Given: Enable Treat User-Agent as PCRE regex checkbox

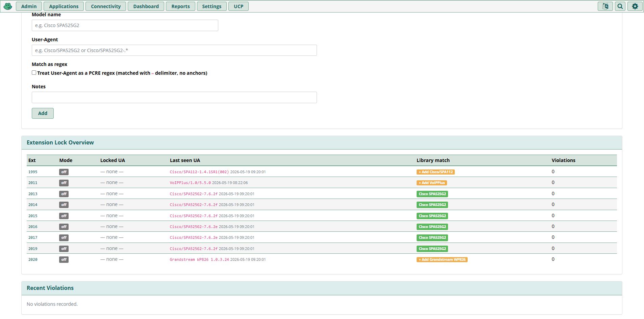Looking at the screenshot, I should 34,73.
